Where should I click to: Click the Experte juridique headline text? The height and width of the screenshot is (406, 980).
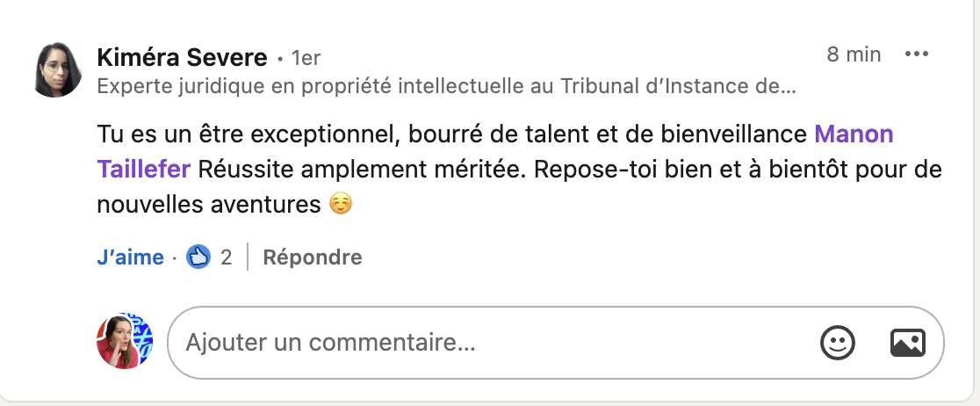click(x=446, y=86)
